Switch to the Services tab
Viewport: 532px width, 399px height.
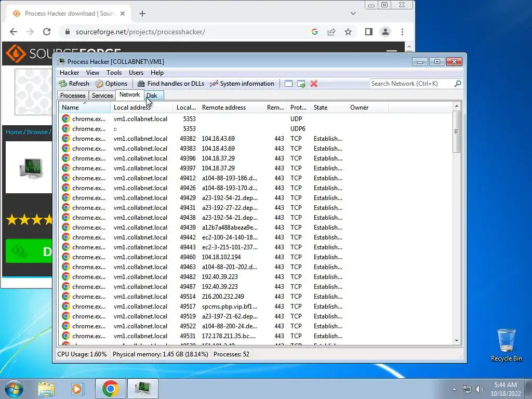point(102,96)
